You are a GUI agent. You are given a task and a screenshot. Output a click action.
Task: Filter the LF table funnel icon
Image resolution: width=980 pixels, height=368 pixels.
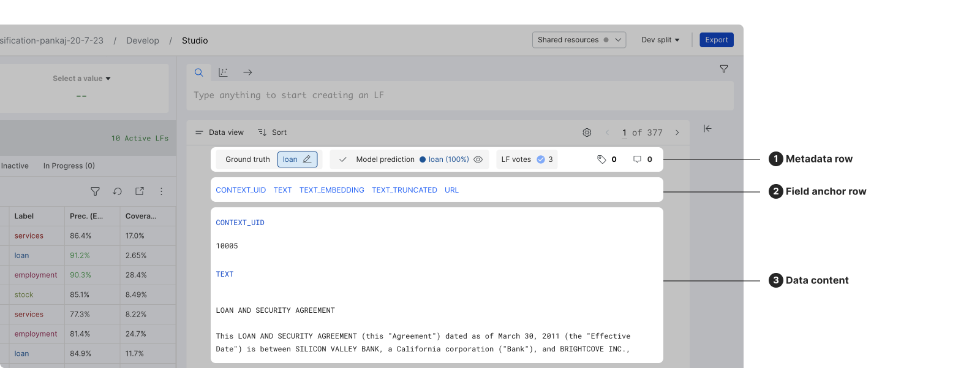tap(95, 191)
